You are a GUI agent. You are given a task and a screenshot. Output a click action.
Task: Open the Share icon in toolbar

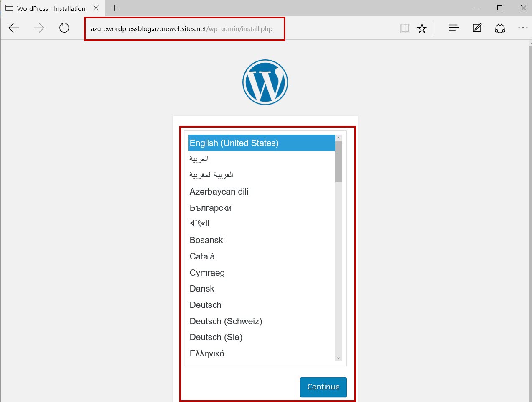click(x=500, y=28)
